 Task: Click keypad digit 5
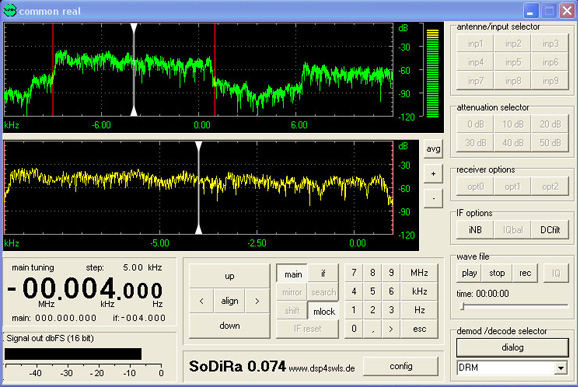[x=373, y=292]
